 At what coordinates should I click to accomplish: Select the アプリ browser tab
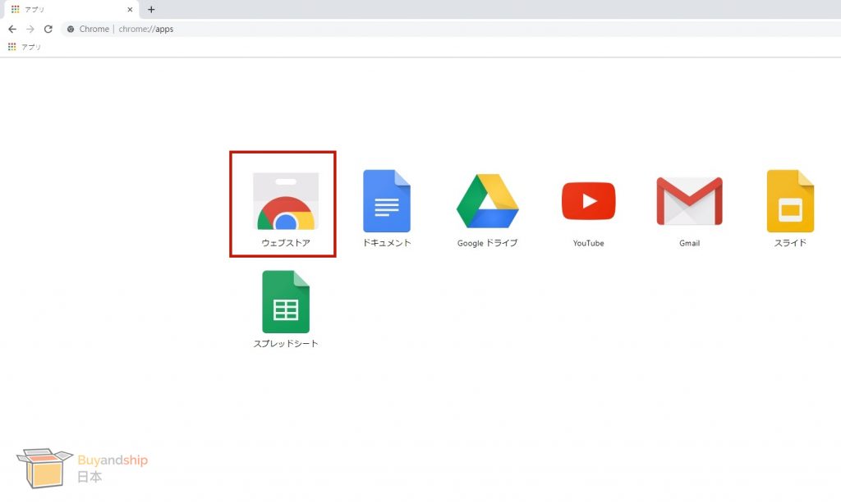click(71, 10)
